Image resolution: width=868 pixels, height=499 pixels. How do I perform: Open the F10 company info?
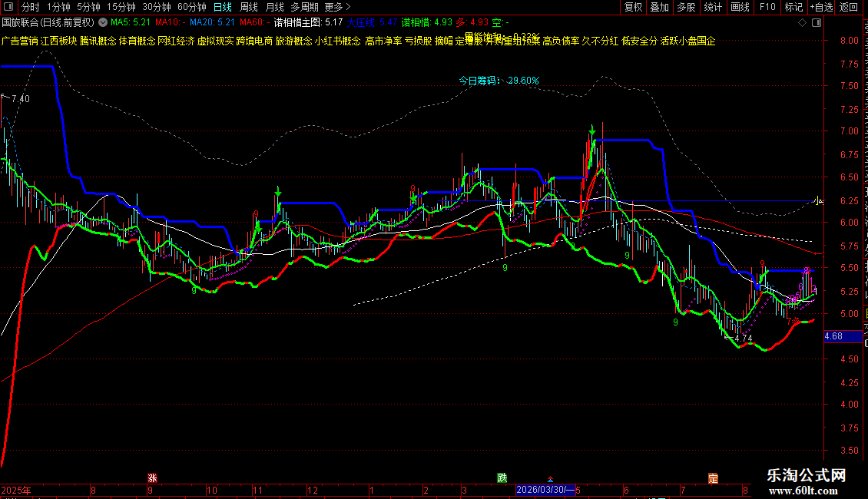click(x=767, y=7)
